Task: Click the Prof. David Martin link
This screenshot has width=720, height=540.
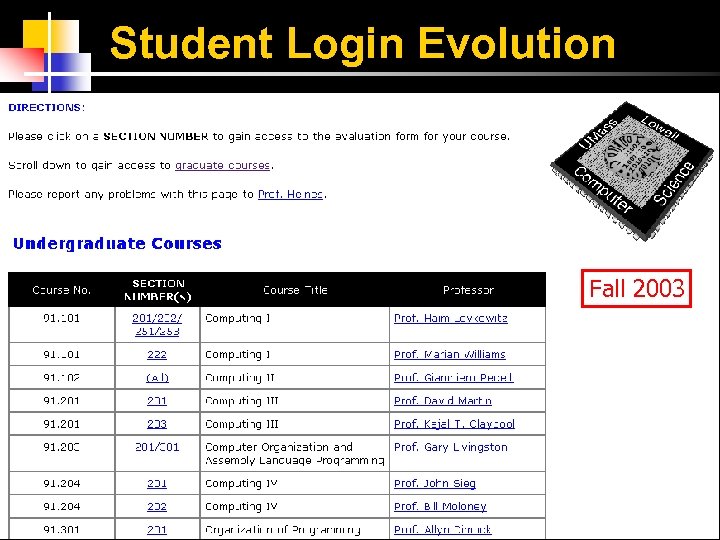Action: click(x=443, y=401)
